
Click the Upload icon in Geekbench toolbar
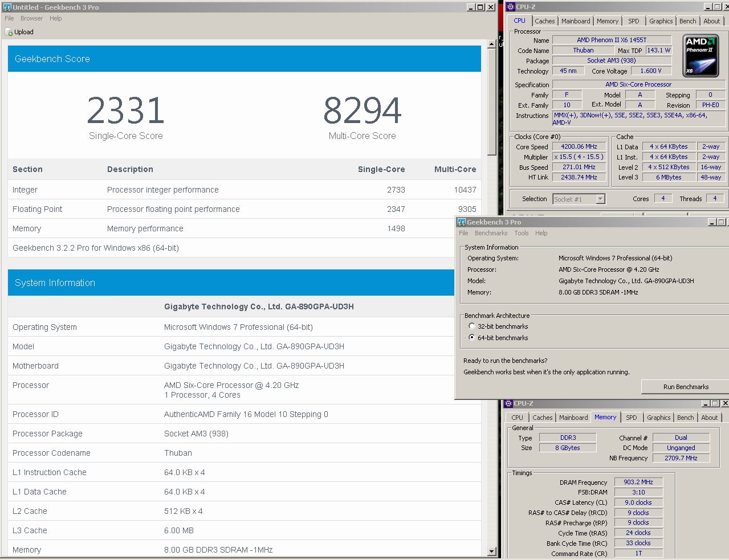pos(9,32)
